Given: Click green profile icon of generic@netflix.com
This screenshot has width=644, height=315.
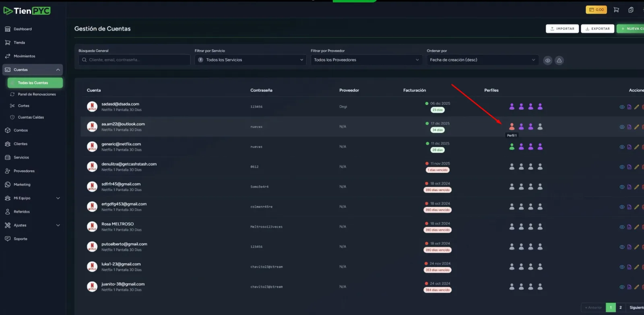Looking at the screenshot, I should coord(512,147).
